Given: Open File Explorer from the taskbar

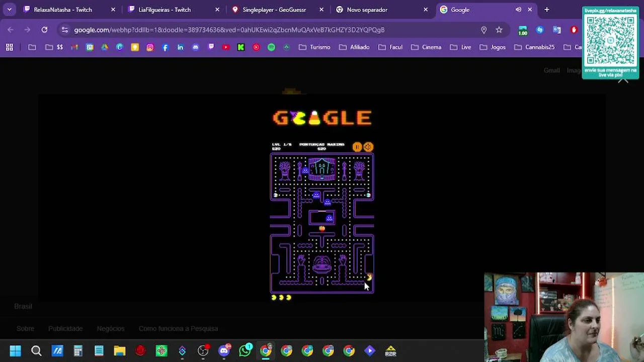Looking at the screenshot, I should 120,351.
